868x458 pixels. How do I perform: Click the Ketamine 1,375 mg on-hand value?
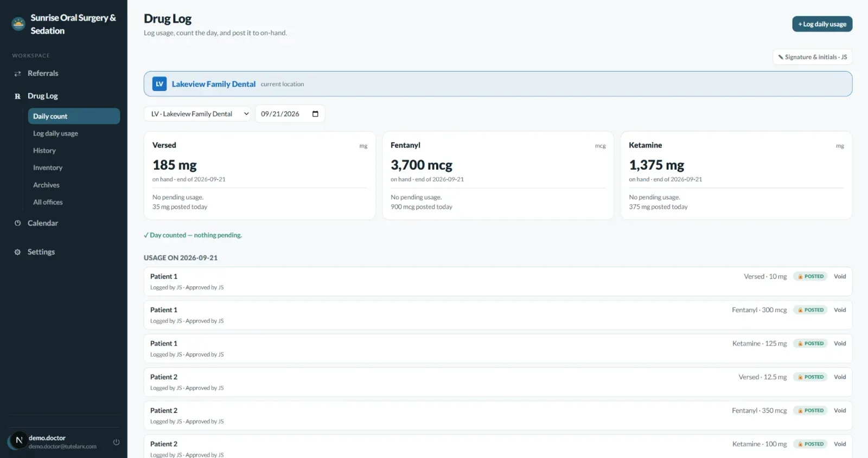pos(656,165)
